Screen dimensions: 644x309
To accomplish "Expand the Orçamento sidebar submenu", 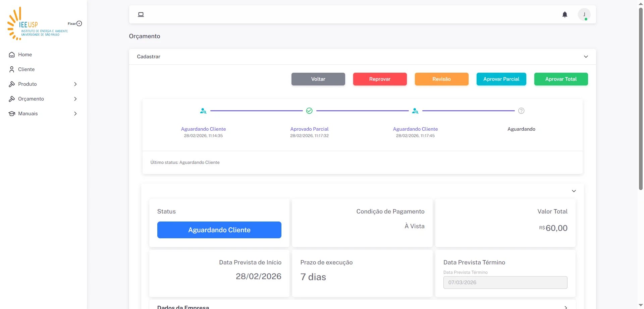I will [x=44, y=99].
